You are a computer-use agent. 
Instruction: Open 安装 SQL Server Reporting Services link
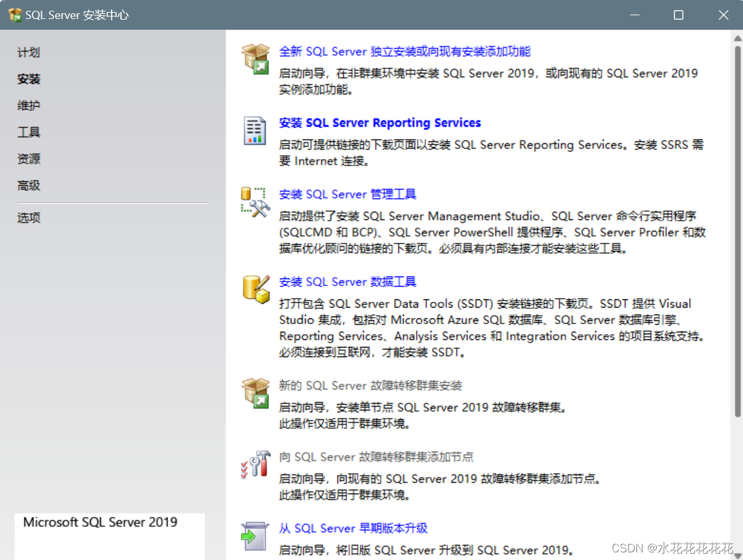pos(379,122)
